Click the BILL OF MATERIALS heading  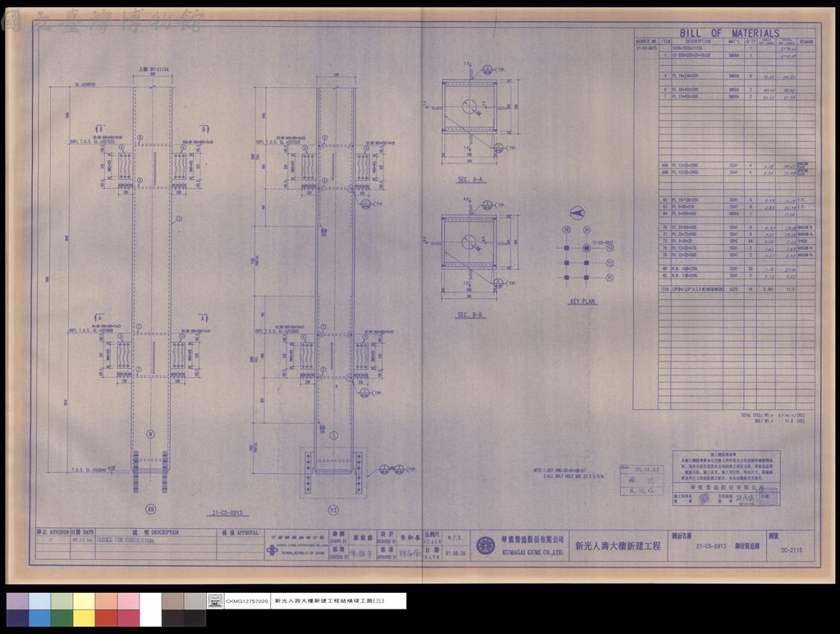[729, 33]
